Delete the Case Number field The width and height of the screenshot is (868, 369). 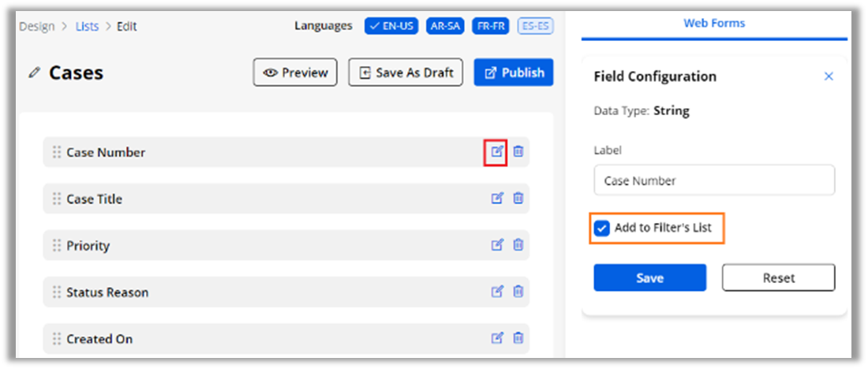point(518,151)
